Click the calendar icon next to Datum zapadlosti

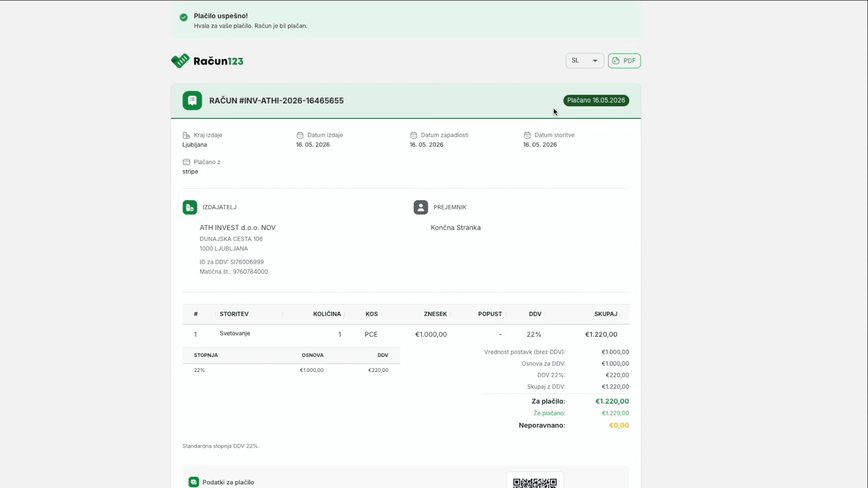[x=413, y=135]
